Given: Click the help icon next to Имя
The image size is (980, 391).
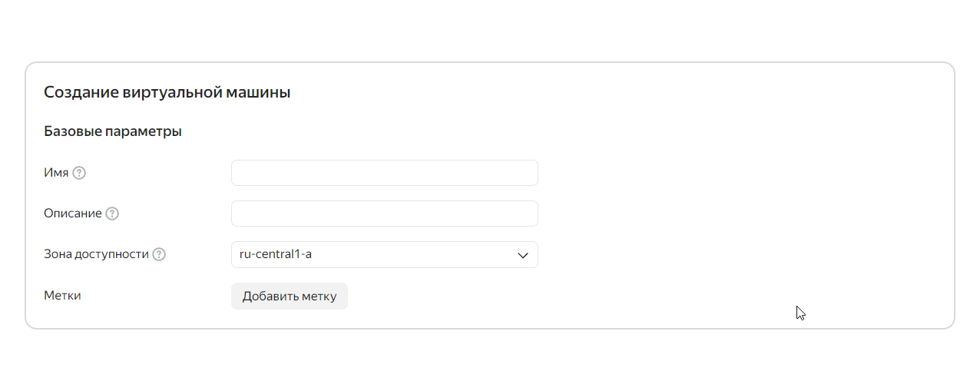Looking at the screenshot, I should (x=79, y=173).
